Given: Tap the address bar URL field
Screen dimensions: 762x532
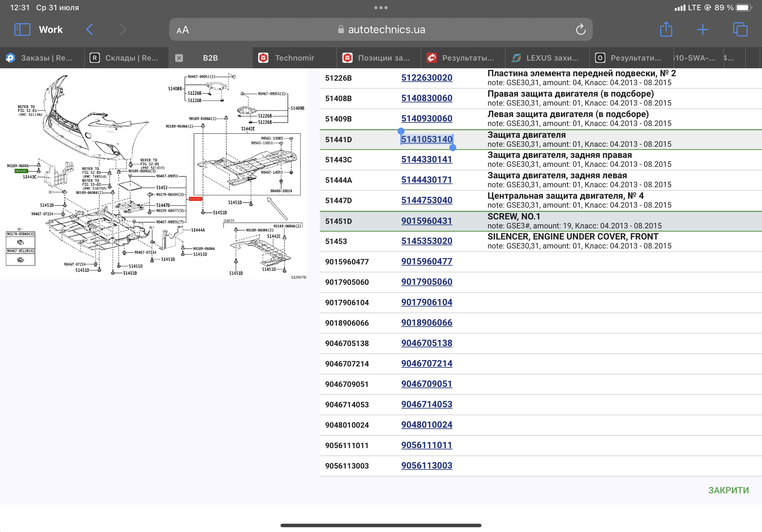Looking at the screenshot, I should [x=381, y=30].
